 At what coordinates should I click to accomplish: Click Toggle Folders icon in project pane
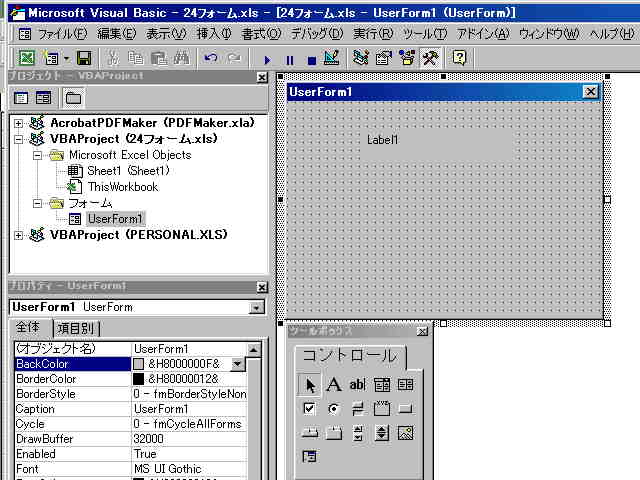(x=73, y=98)
